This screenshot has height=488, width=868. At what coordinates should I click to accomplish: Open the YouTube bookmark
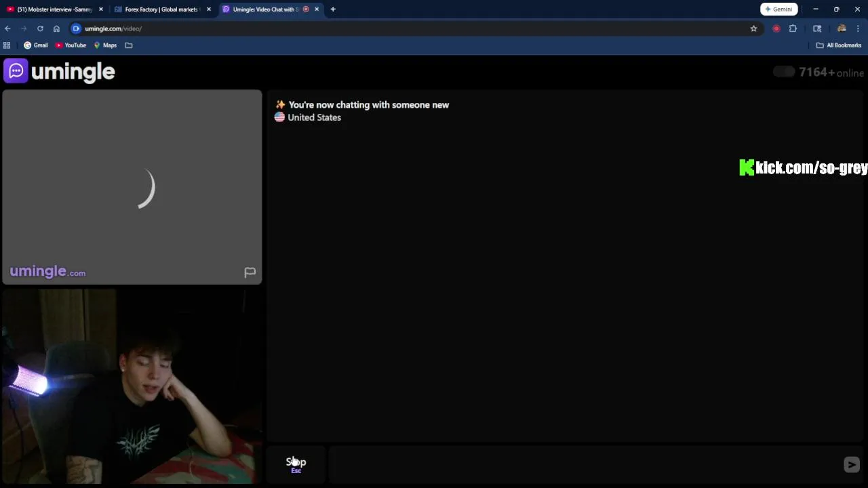tap(71, 45)
